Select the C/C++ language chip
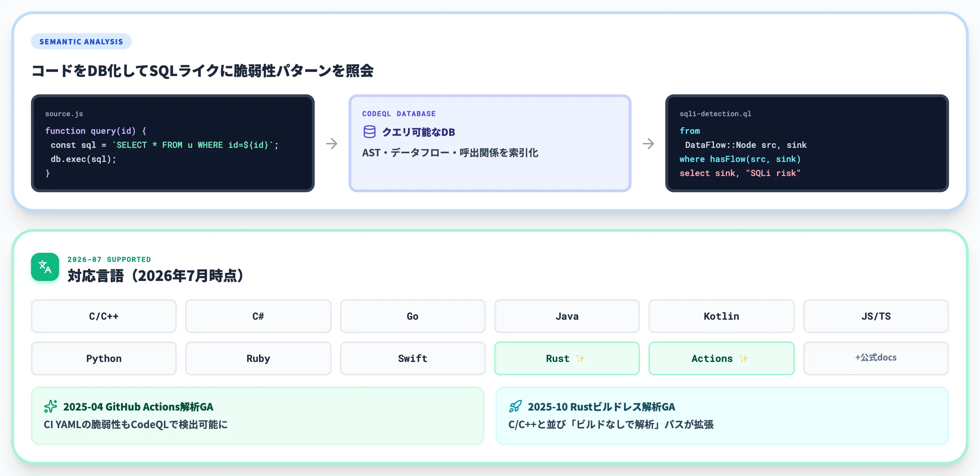980x476 pixels. (x=104, y=316)
